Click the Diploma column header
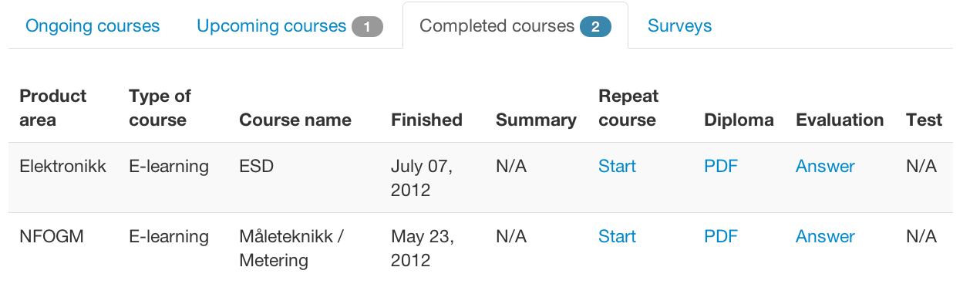The image size is (980, 284). [739, 120]
